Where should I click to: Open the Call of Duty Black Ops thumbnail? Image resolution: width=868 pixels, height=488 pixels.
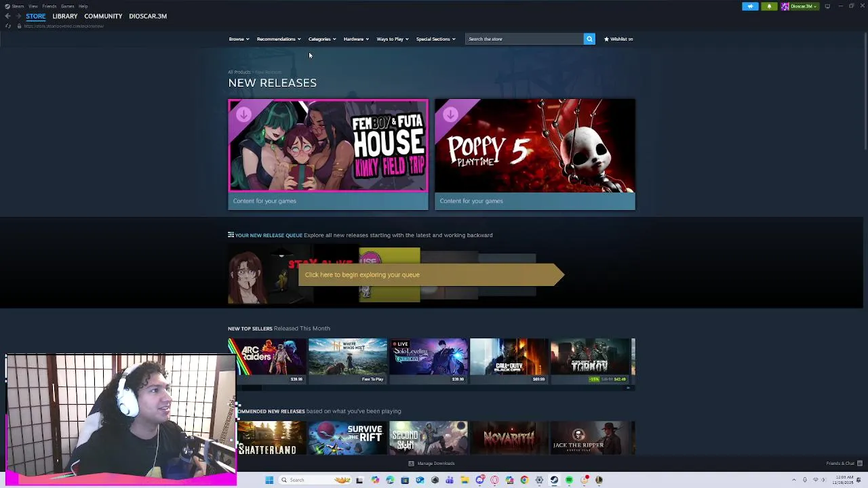[x=509, y=361]
